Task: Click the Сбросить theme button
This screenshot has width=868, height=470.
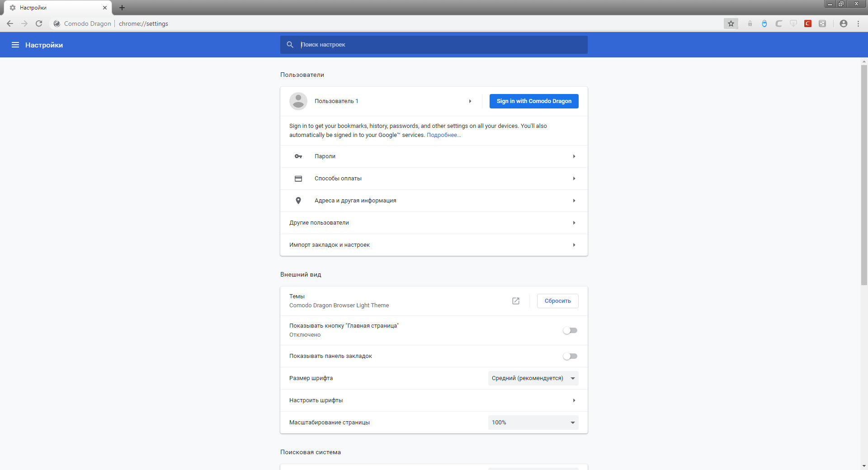Action: pyautogui.click(x=557, y=301)
